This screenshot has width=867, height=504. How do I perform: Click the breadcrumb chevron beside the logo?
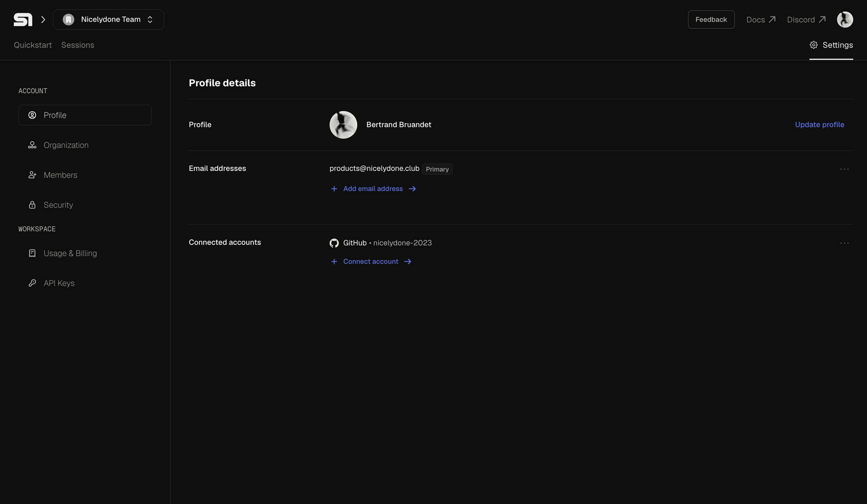[43, 20]
